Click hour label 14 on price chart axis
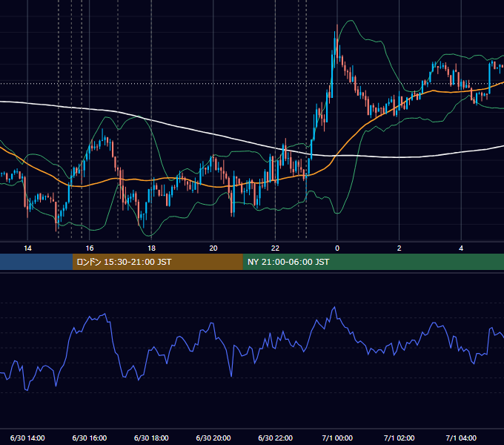 click(x=27, y=248)
